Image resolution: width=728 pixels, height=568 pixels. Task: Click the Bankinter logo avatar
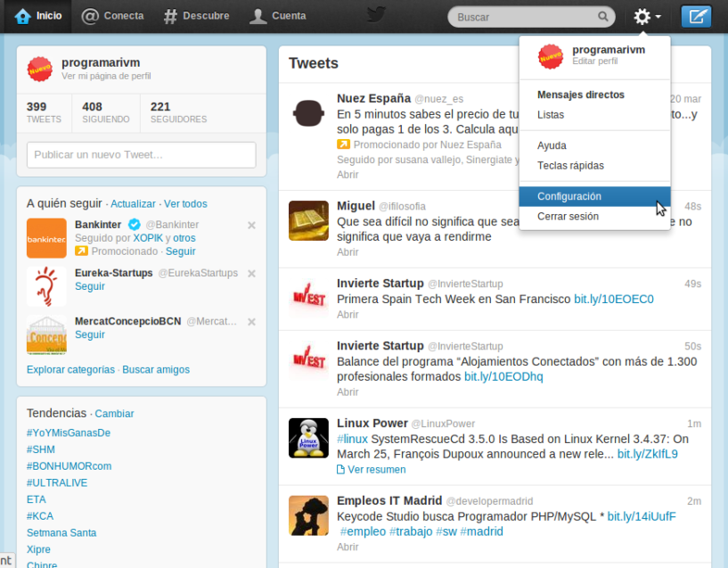coord(46,238)
